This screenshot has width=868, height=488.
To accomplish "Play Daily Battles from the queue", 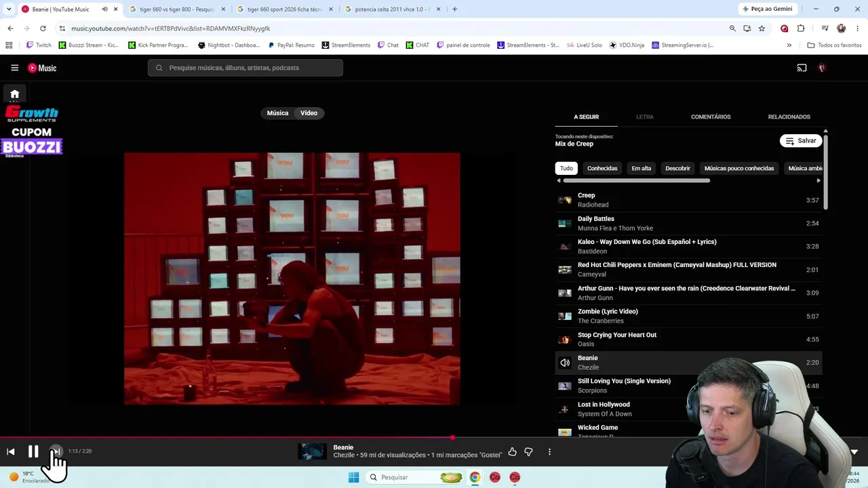I will click(x=688, y=224).
